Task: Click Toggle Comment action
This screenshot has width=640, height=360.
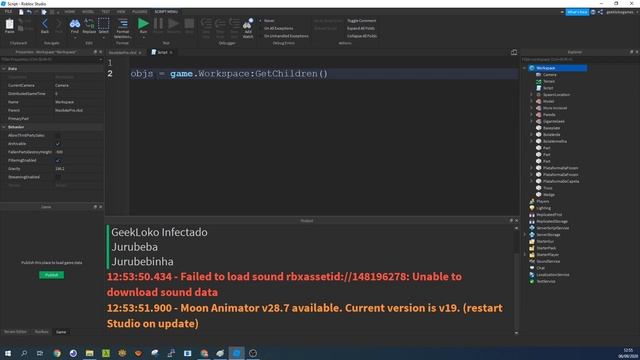Action: pos(362,20)
